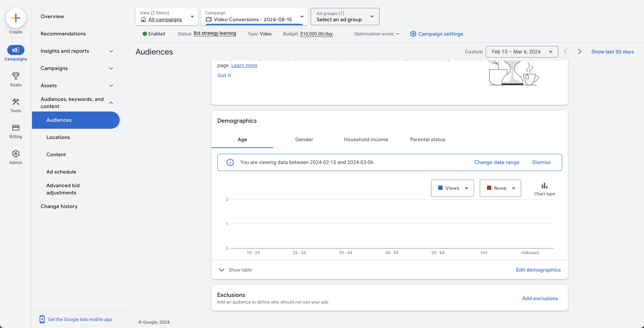The width and height of the screenshot is (644, 328).
Task: Click the Campaign settings gear link
Action: pos(436,34)
